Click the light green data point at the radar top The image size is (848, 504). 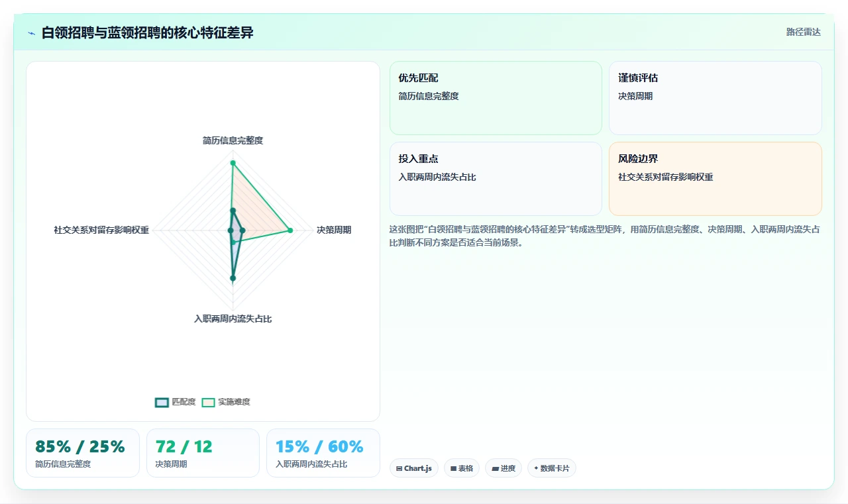click(x=233, y=163)
